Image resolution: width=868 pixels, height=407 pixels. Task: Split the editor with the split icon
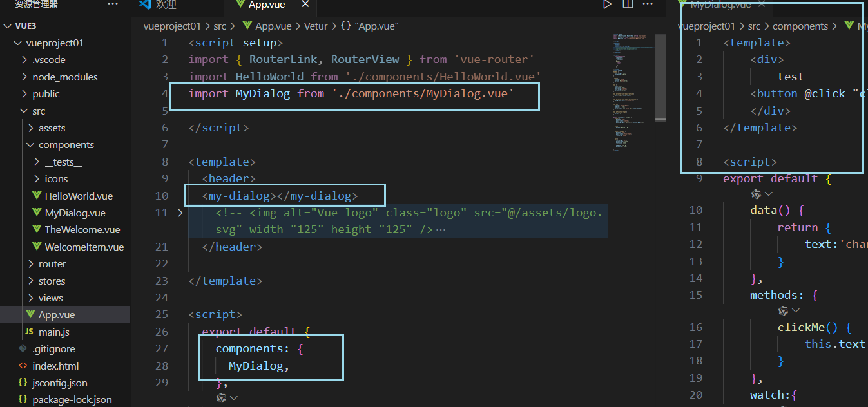628,5
